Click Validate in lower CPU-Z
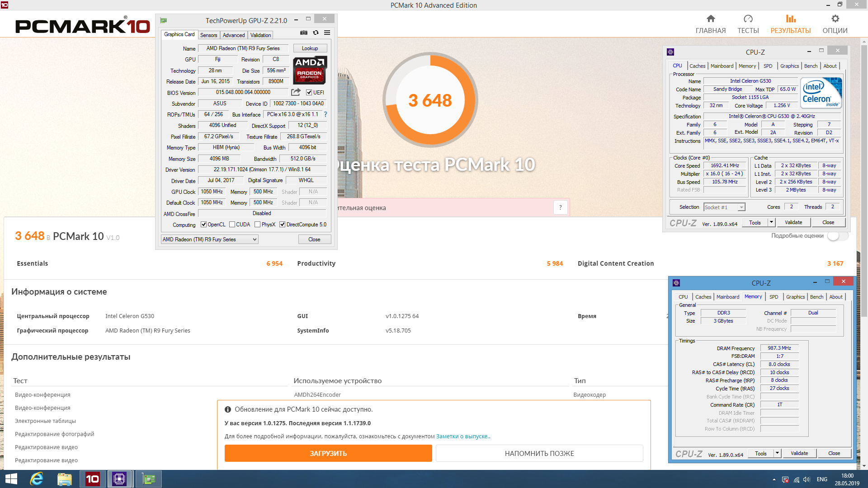 [x=799, y=453]
